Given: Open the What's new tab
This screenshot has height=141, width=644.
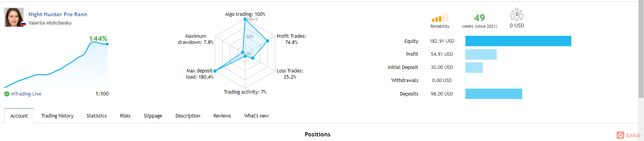Looking at the screenshot, I should click(x=256, y=116).
